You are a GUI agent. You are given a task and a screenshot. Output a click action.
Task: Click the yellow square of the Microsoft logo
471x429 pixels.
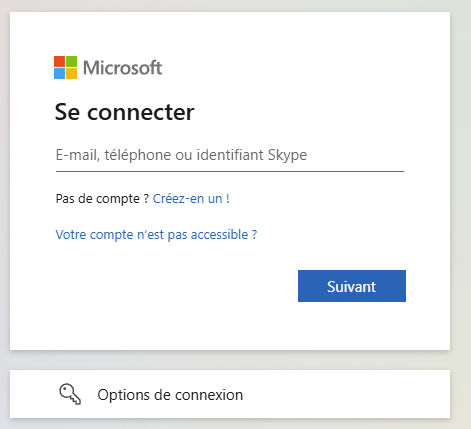(x=71, y=73)
